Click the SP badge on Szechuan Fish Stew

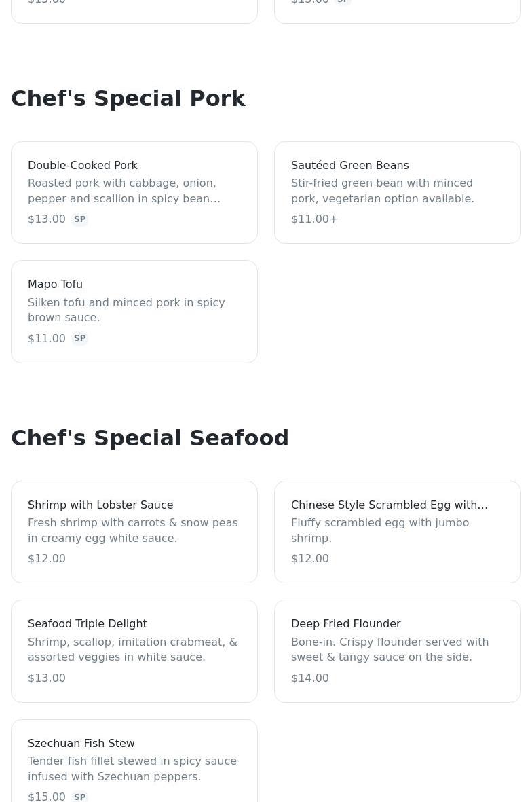coord(79,797)
